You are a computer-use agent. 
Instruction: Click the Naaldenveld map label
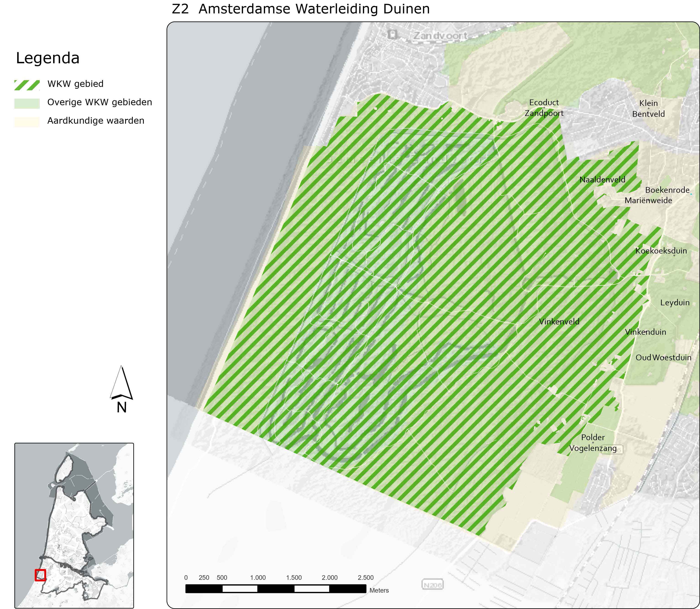[602, 180]
